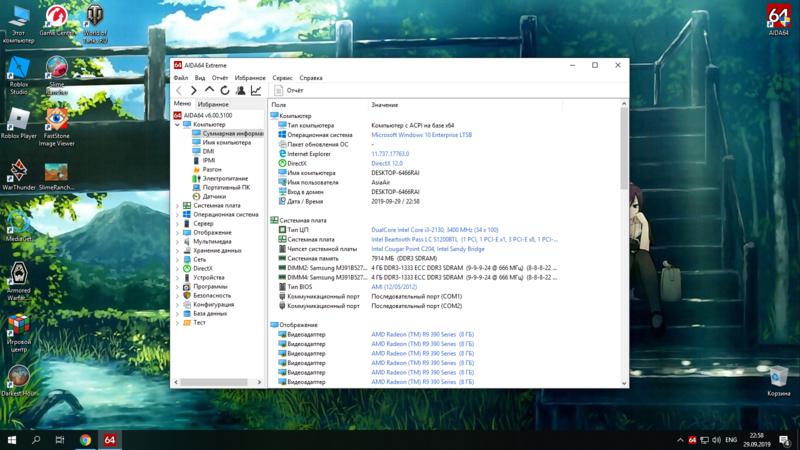The image size is (800, 450).
Task: Open the Справка menu
Action: 311,78
